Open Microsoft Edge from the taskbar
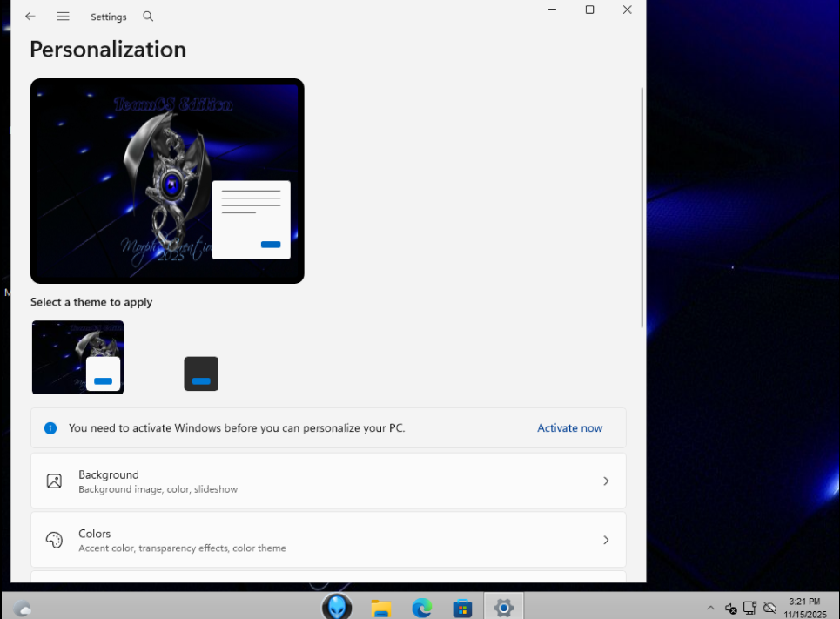Viewport: 840px width, 619px height. [421, 608]
